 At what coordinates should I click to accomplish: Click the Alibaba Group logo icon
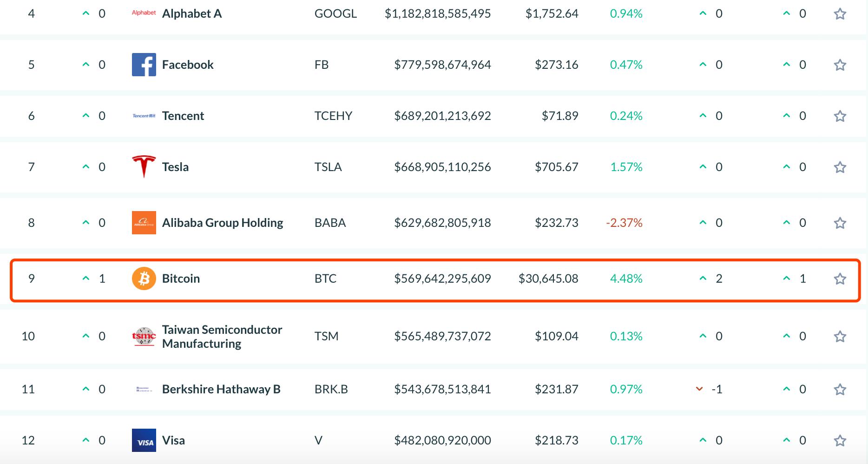pyautogui.click(x=144, y=223)
